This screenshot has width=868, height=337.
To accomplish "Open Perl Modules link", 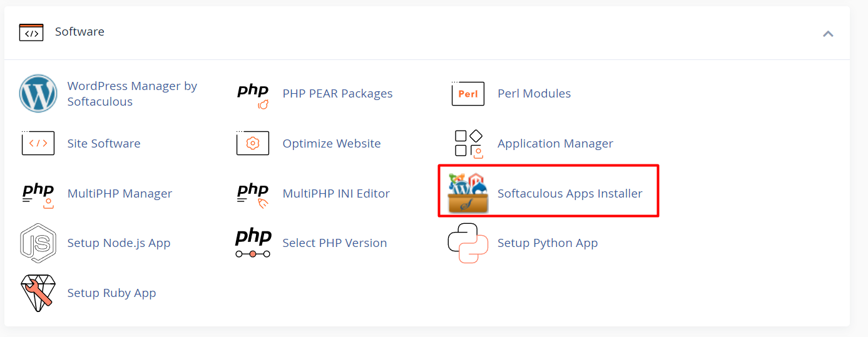I will click(534, 93).
